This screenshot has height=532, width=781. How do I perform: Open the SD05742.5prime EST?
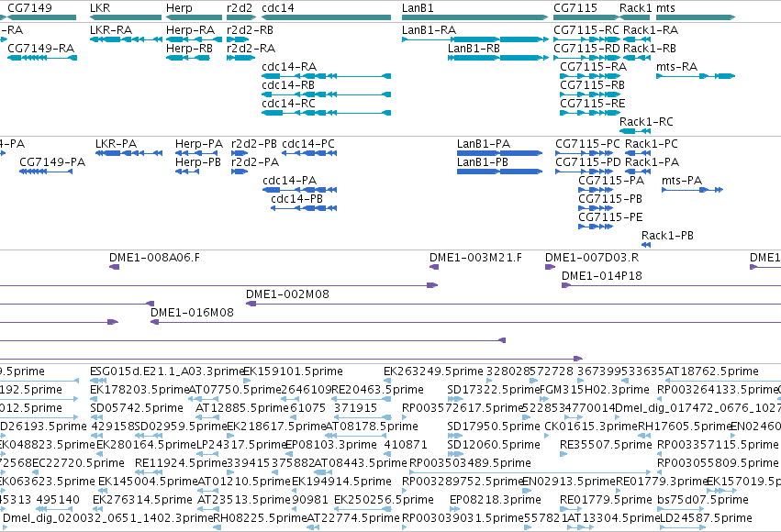coord(95,418)
